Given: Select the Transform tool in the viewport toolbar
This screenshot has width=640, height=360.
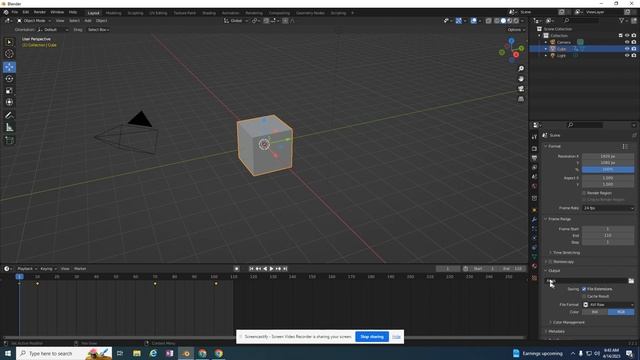Looking at the screenshot, I should coord(9,102).
